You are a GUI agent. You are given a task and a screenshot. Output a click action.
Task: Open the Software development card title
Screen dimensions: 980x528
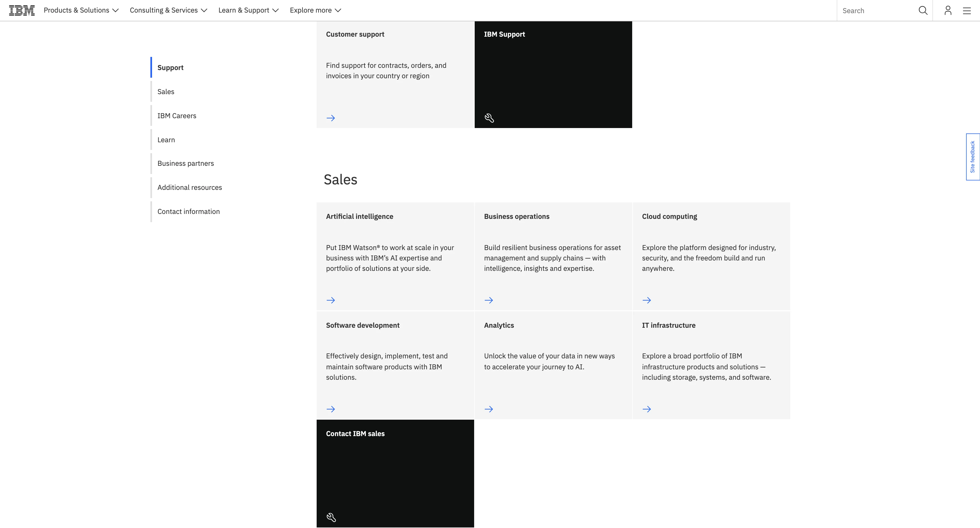363,325
